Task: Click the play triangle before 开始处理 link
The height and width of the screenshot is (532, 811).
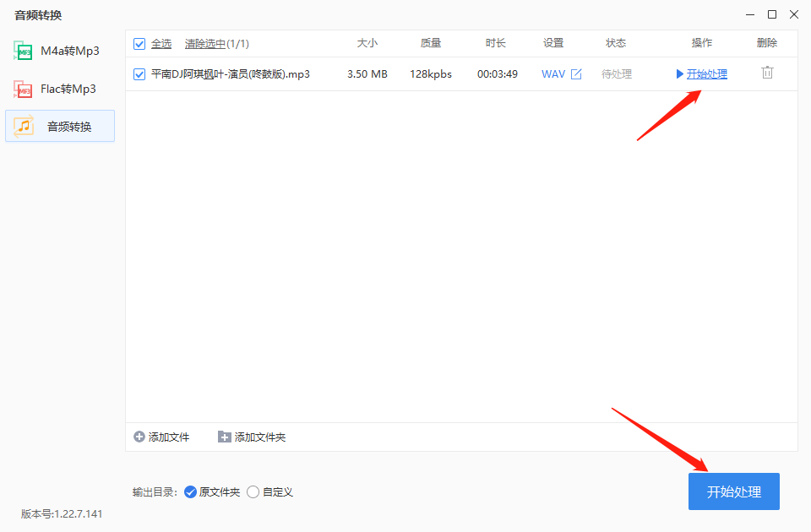Action: point(679,74)
